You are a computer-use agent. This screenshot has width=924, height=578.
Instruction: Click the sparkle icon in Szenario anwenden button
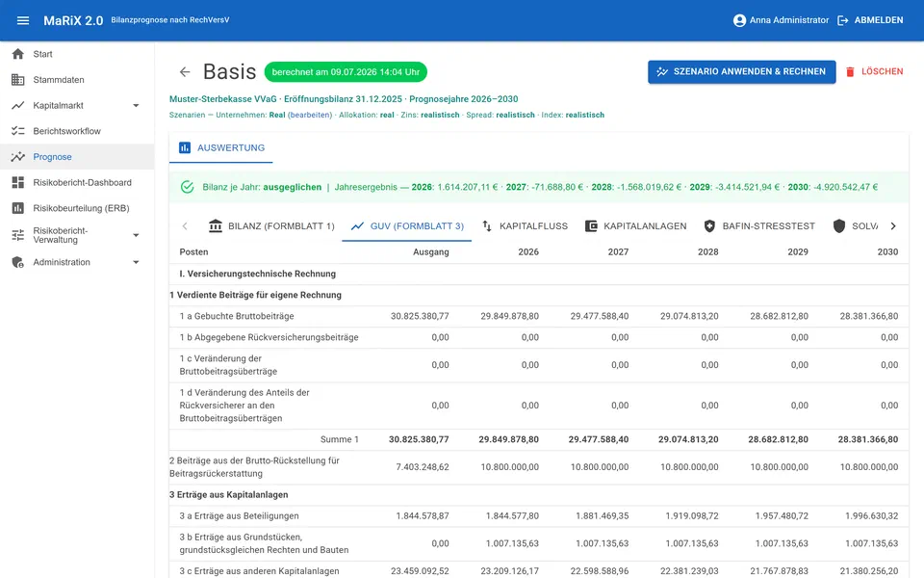tap(662, 71)
